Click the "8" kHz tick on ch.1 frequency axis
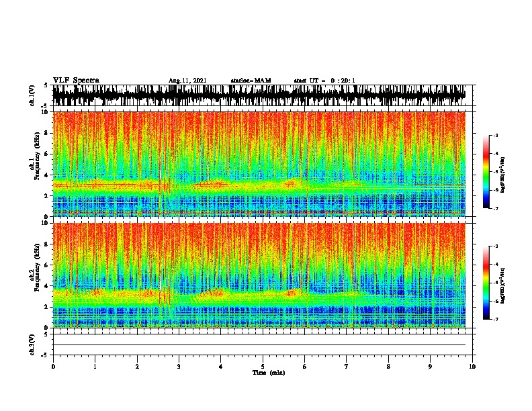Viewport: 532px width, 411px height. pos(47,133)
